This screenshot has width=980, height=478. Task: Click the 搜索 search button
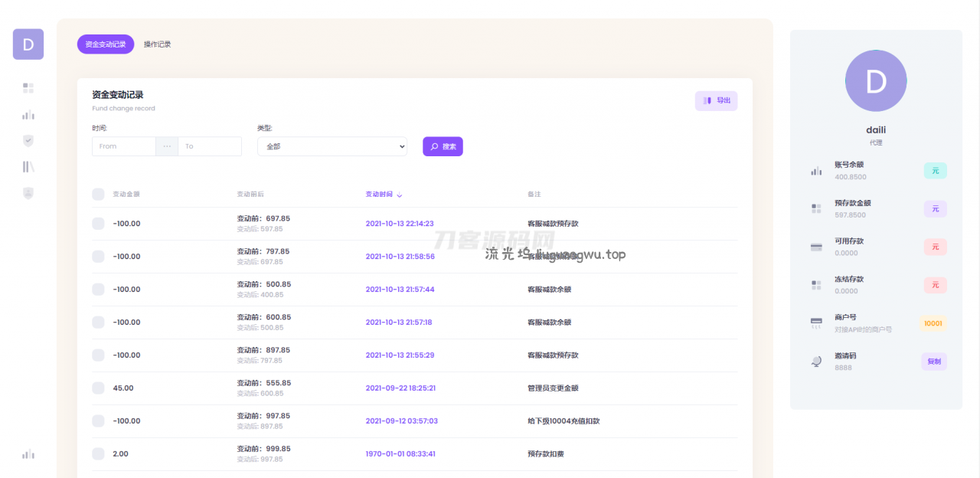tap(443, 146)
